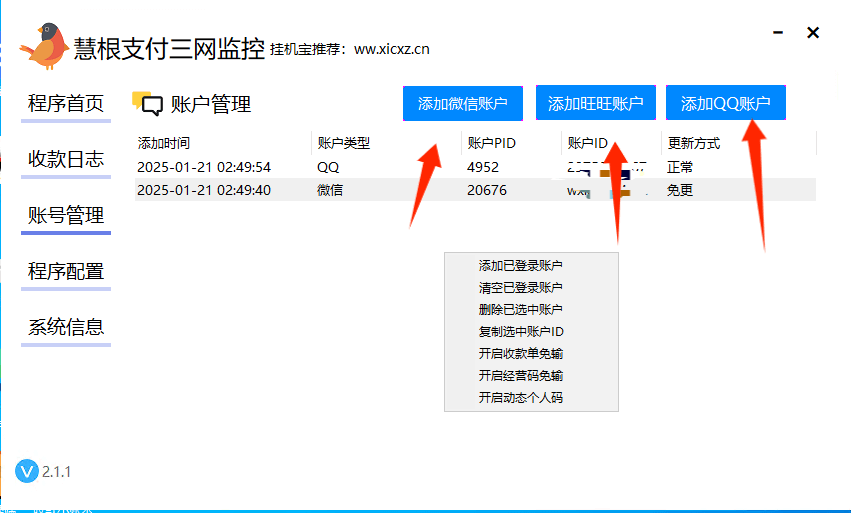Select the row dated 2025-01-21 02:49:54

pos(475,167)
